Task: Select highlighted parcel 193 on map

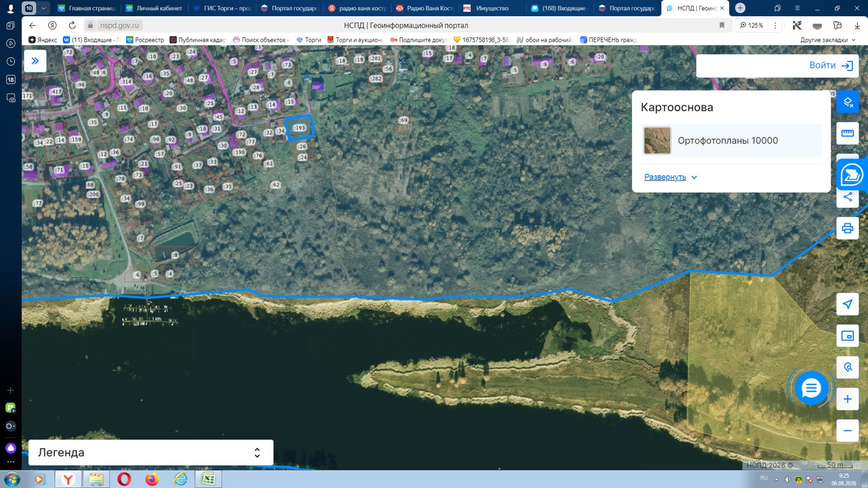Action: pos(299,128)
